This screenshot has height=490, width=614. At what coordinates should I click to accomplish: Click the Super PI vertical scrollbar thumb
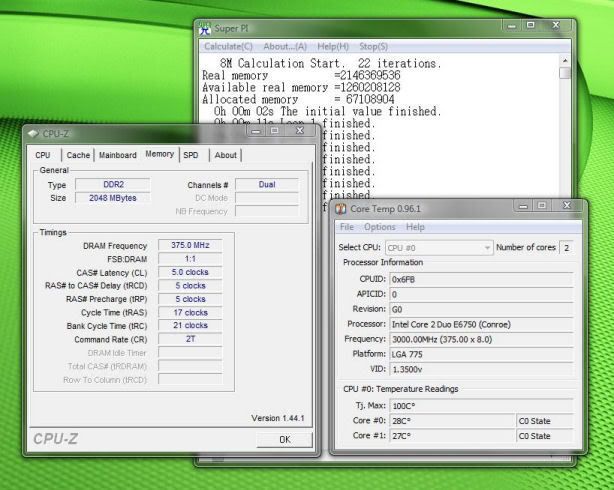point(565,73)
